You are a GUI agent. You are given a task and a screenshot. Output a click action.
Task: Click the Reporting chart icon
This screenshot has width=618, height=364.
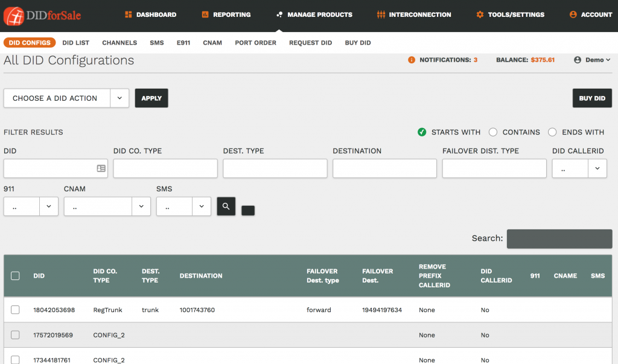[205, 14]
